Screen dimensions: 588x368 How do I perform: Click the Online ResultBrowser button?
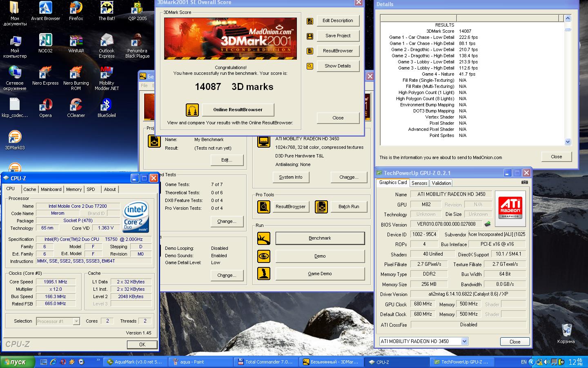pos(238,110)
